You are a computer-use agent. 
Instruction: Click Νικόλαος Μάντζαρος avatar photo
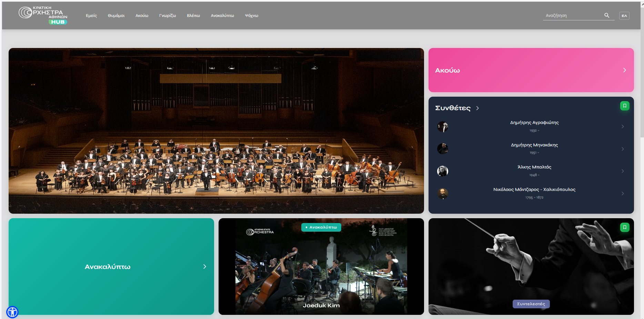(x=443, y=193)
